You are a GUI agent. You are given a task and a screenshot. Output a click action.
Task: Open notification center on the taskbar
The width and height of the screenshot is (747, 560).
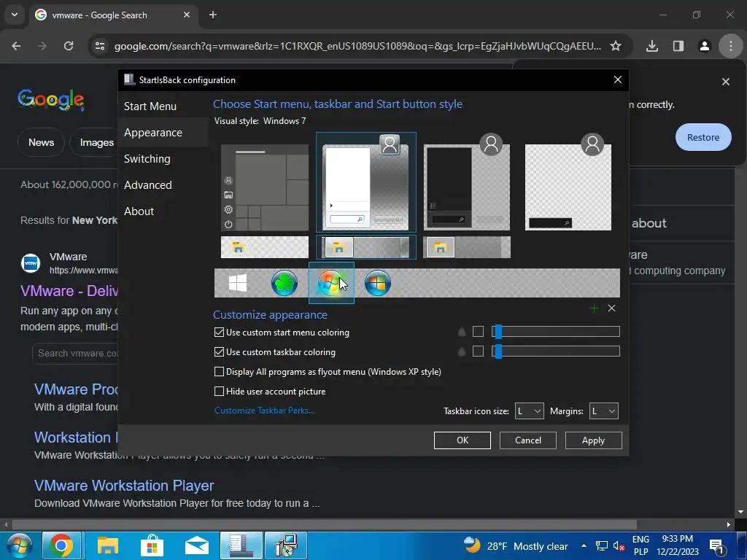pyautogui.click(x=716, y=545)
